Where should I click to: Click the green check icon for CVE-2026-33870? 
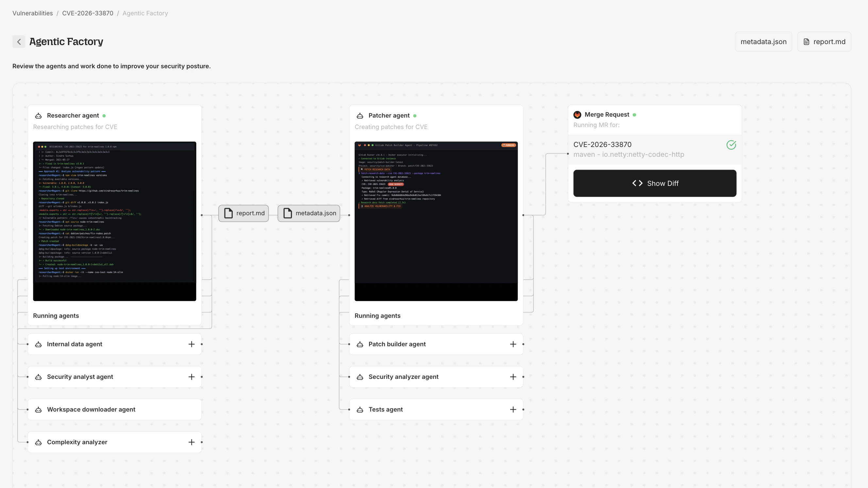(x=731, y=145)
